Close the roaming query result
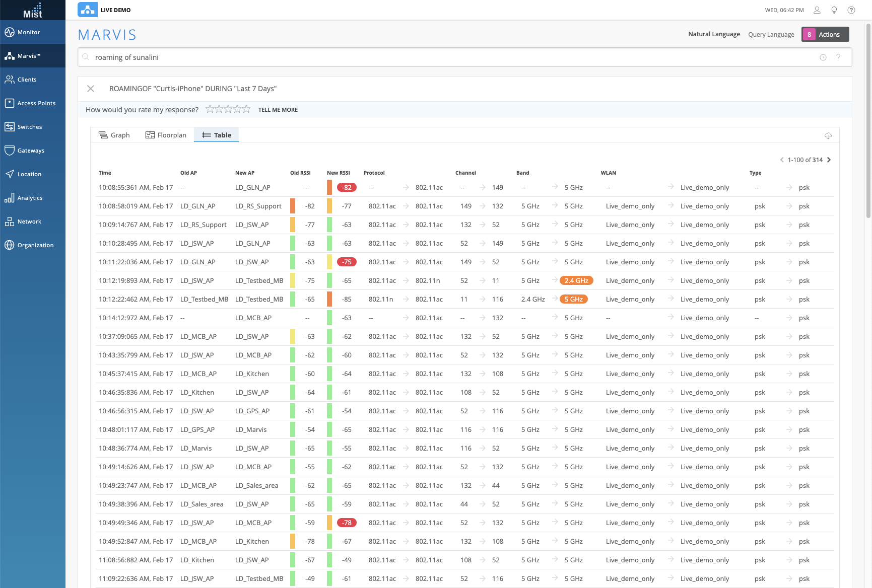 [x=91, y=89]
